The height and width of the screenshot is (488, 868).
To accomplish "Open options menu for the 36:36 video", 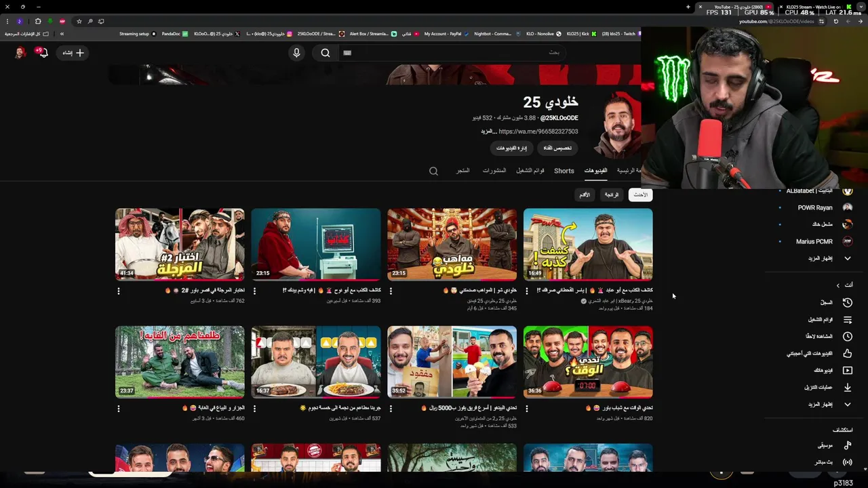I will coord(527,409).
